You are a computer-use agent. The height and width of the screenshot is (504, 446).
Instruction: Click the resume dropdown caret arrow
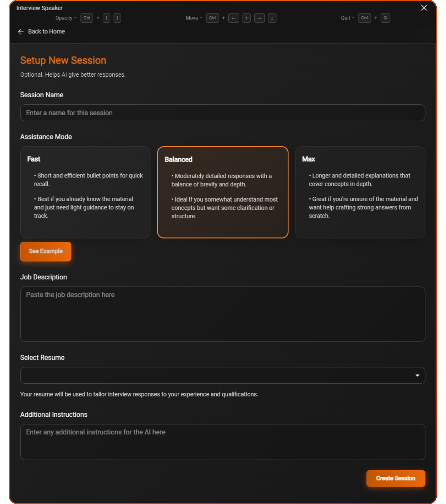point(417,376)
